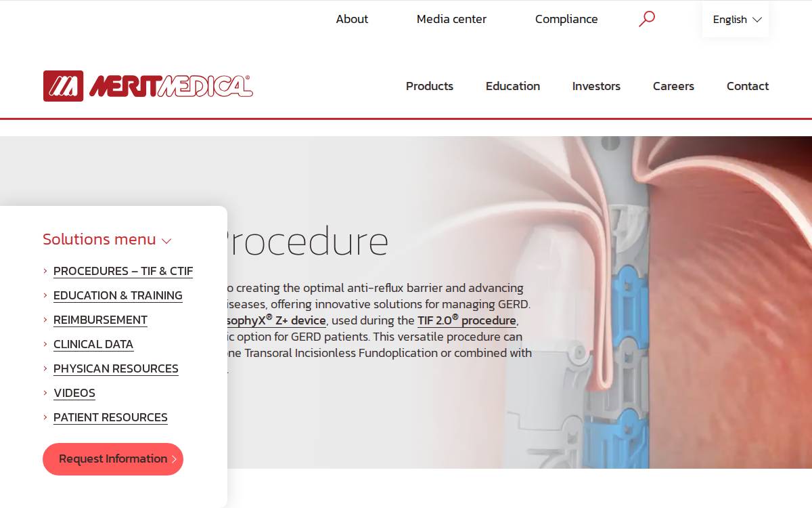Click the Request Information button
The image size is (812, 508).
[113, 459]
